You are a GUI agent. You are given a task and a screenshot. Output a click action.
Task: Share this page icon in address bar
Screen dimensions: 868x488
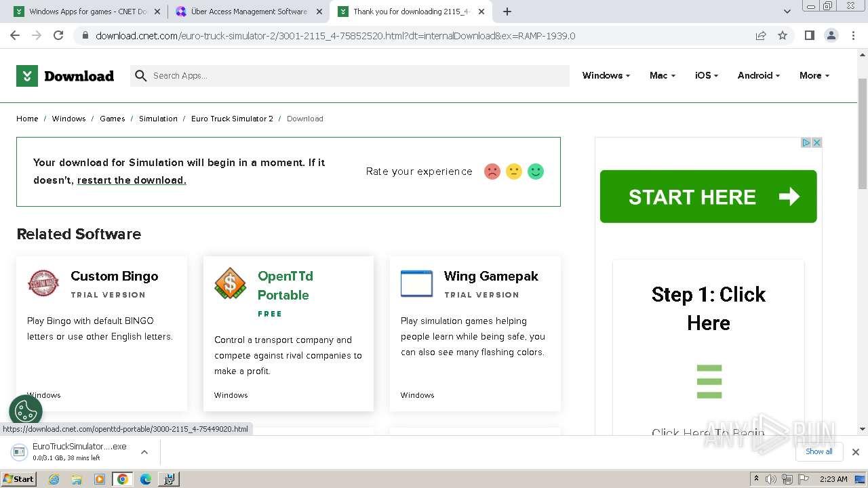coord(761,35)
